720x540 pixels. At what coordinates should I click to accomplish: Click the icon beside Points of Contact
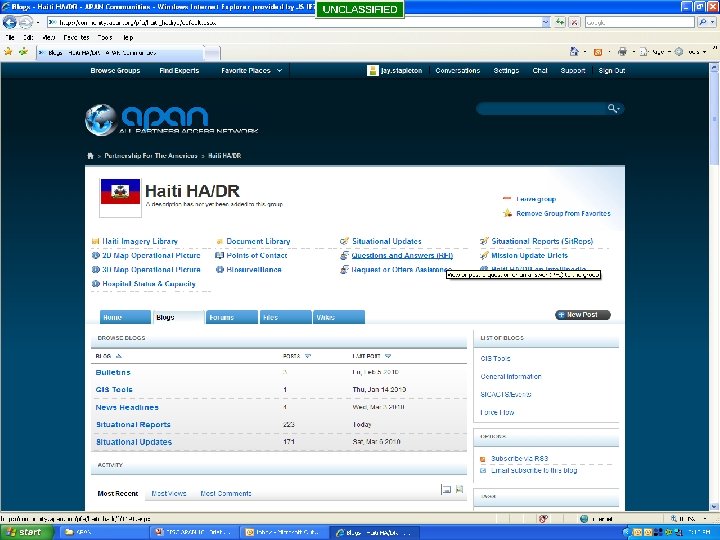219,255
